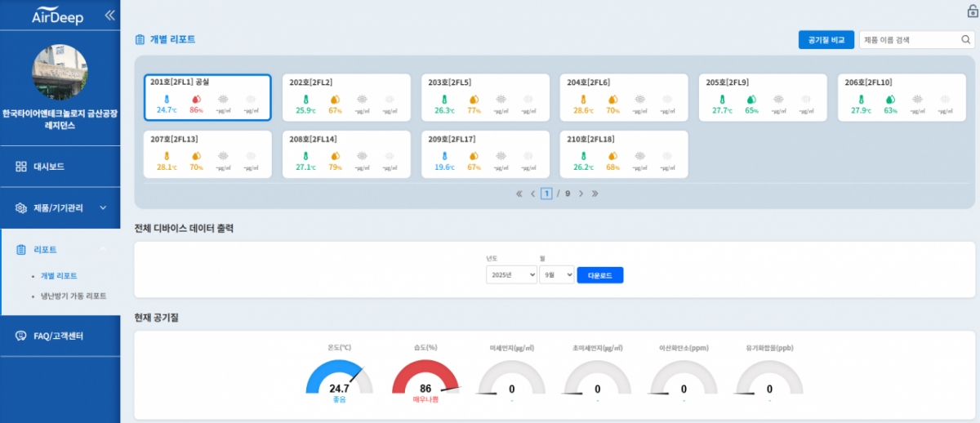Image resolution: width=980 pixels, height=423 pixels.
Task: Go to last page with double-right arrow
Action: [x=595, y=194]
